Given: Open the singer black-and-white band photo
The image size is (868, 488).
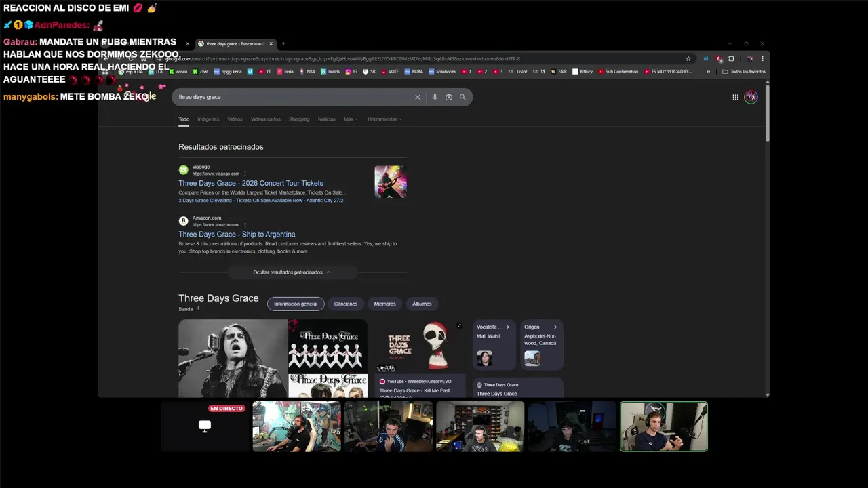Looking at the screenshot, I should tap(233, 359).
